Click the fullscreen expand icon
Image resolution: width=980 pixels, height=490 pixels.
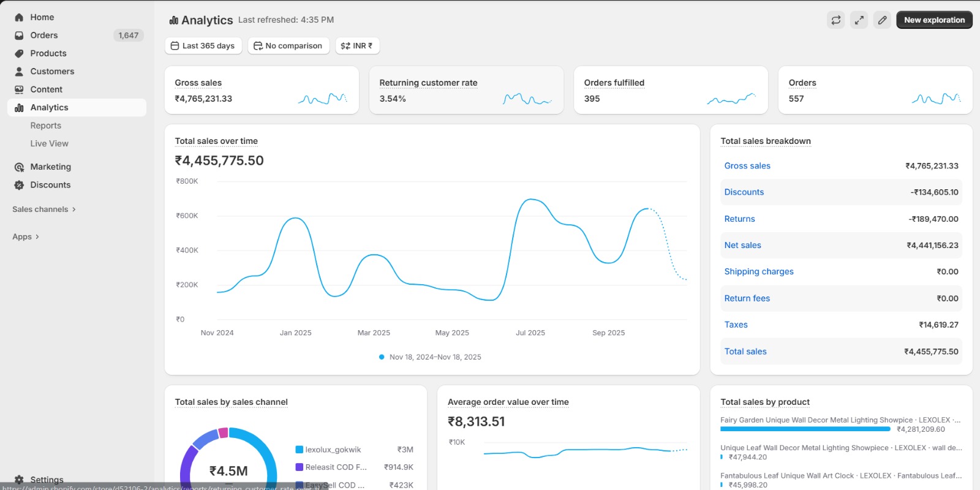click(859, 20)
